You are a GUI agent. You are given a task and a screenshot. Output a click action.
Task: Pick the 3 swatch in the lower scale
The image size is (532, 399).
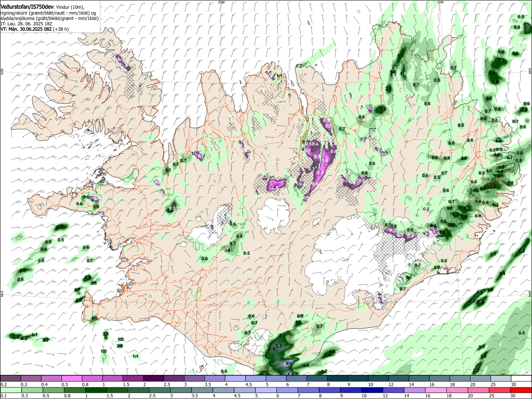[x=180, y=390]
